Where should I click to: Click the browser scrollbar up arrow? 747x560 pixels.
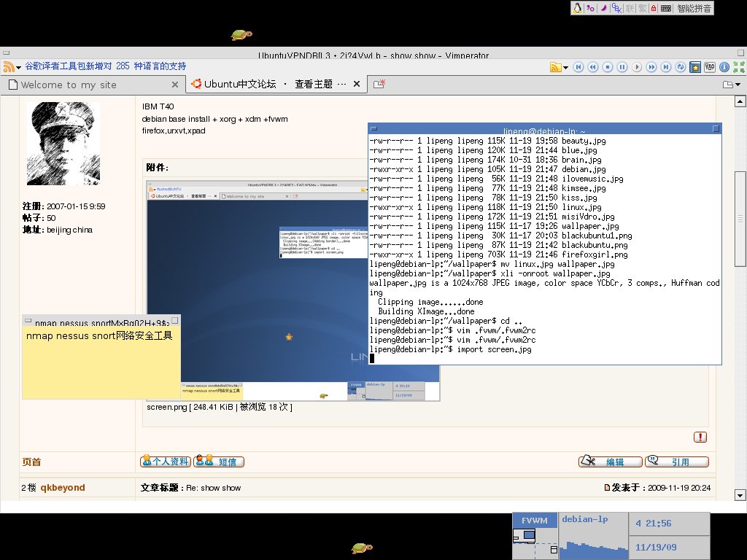(740, 101)
